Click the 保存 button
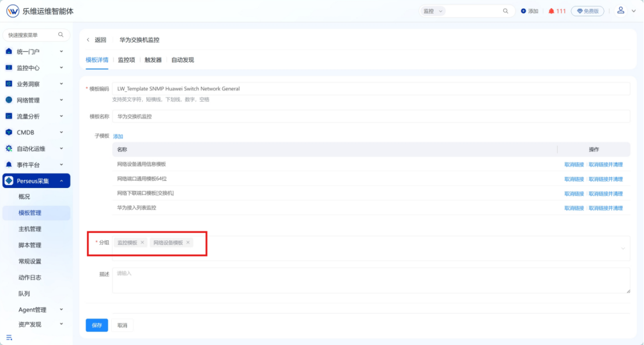This screenshot has height=345, width=644. point(97,325)
